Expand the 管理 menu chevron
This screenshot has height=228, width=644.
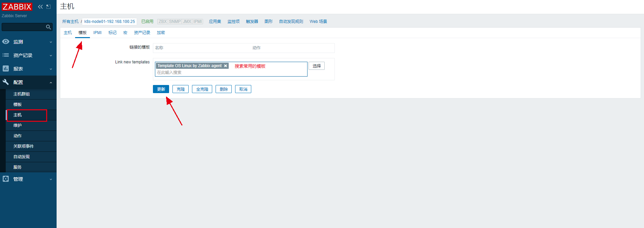[x=51, y=179]
